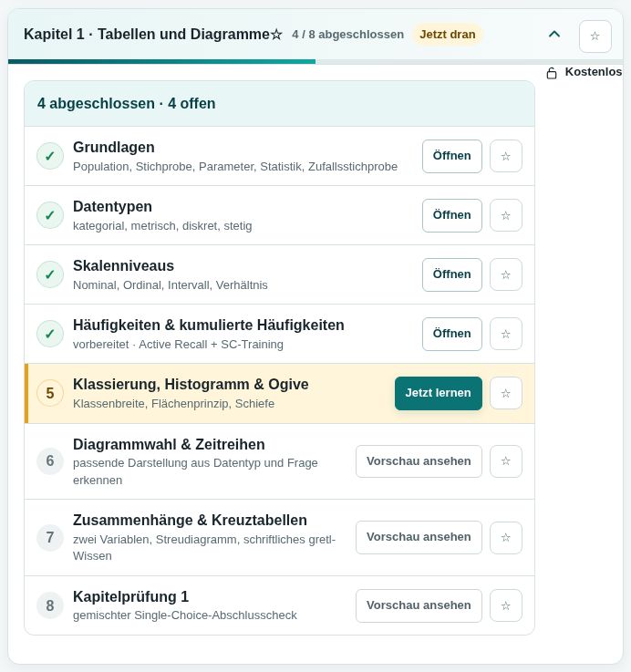Image resolution: width=631 pixels, height=672 pixels.
Task: Open Häufigkeiten & kumulierte Häufigkeiten lesson
Action: click(x=451, y=334)
